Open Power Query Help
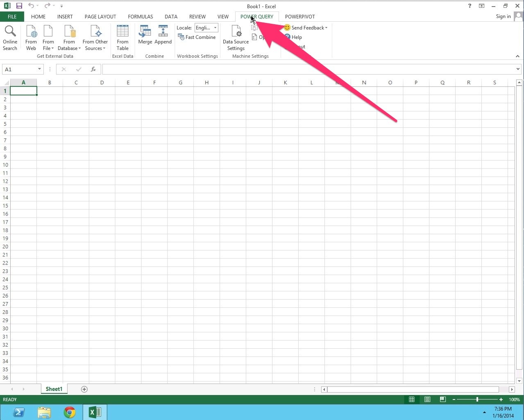The image size is (524, 420). 293,37
